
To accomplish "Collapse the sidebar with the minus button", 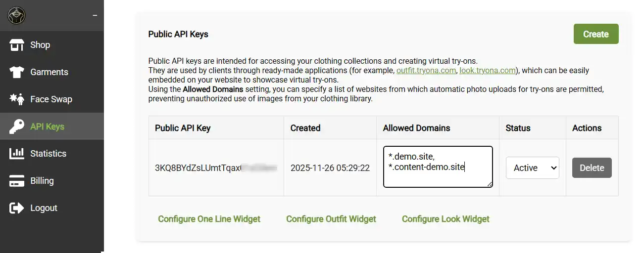I will (x=95, y=16).
